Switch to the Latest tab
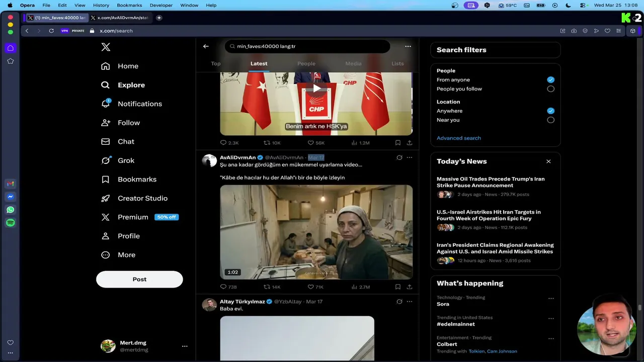The width and height of the screenshot is (644, 362). [259, 63]
